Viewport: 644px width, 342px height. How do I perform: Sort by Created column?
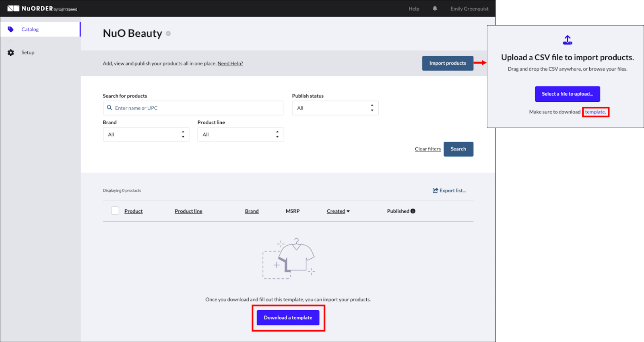[338, 211]
